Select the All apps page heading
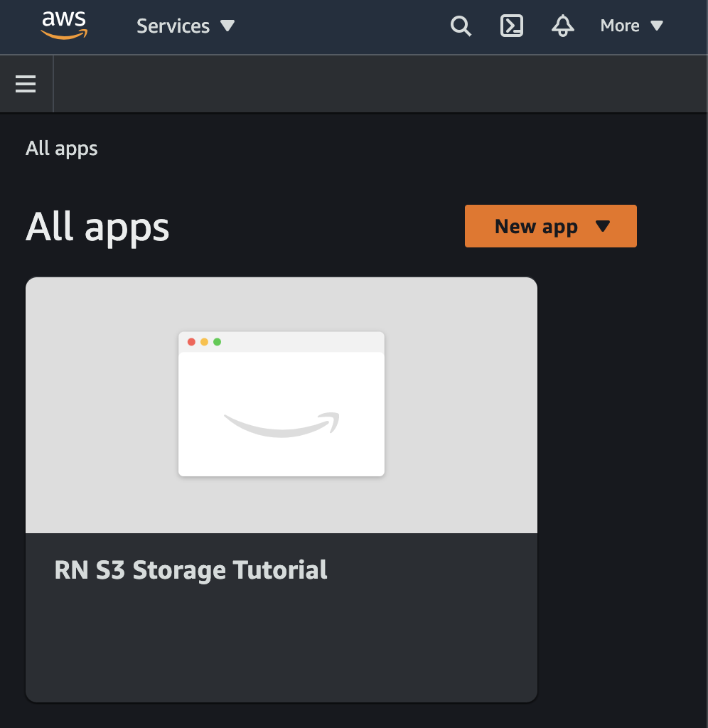708x728 pixels. point(97,227)
